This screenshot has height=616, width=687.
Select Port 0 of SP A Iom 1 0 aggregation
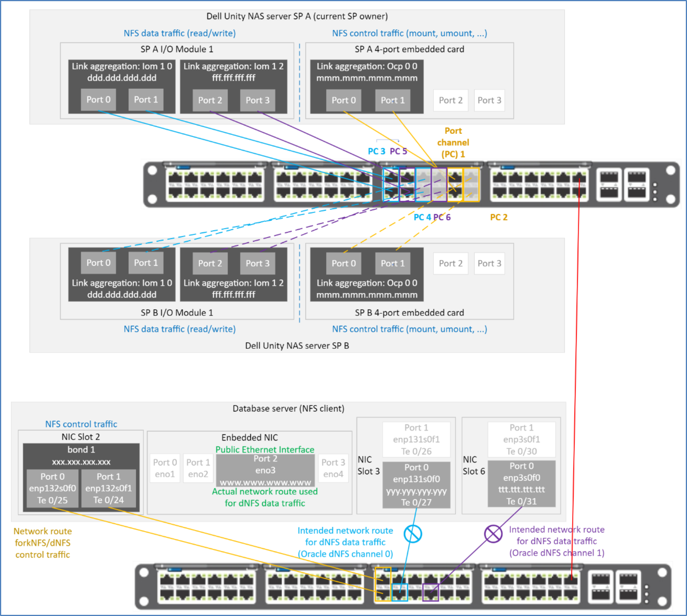[x=98, y=100]
